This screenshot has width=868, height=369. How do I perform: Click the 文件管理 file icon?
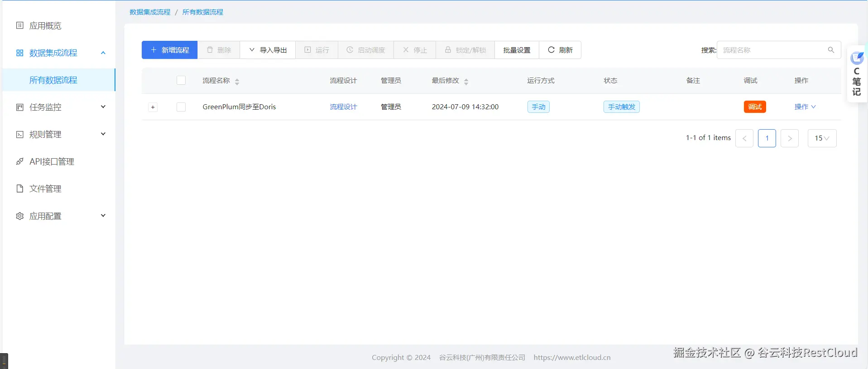19,189
